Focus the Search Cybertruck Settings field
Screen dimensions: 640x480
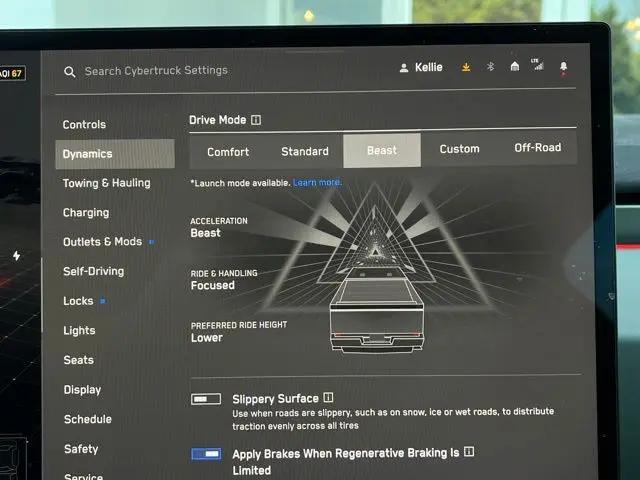point(156,71)
